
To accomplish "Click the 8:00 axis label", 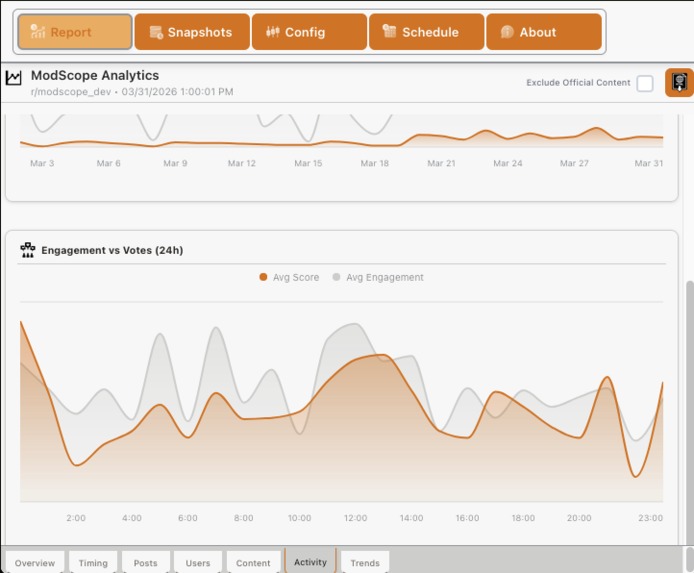I will (x=243, y=518).
